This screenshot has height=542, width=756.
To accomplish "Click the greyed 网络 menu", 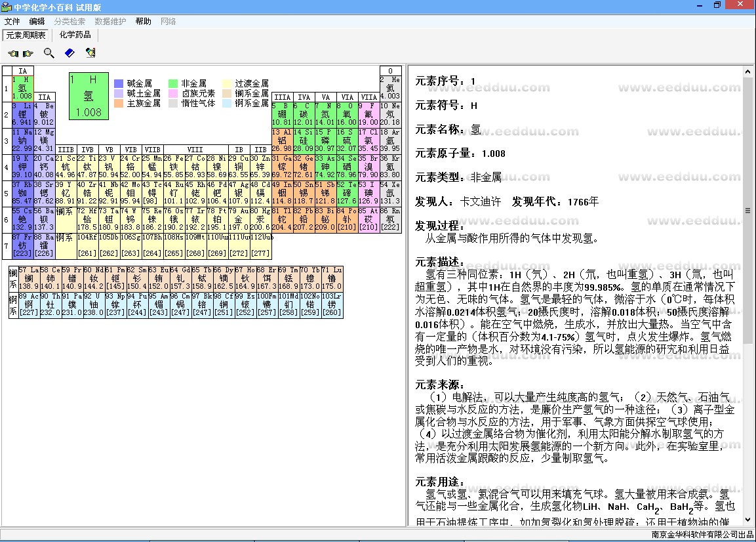I will point(169,21).
